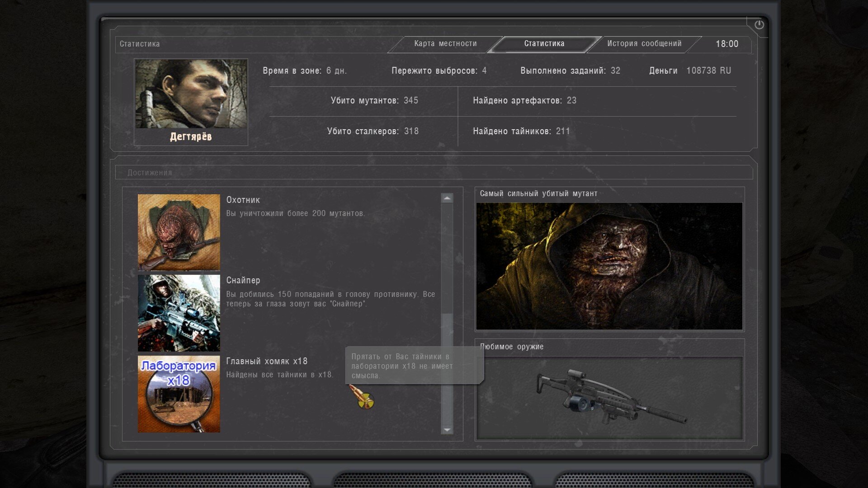Click the power button icon
Screen dimensions: 868x488
point(759,25)
